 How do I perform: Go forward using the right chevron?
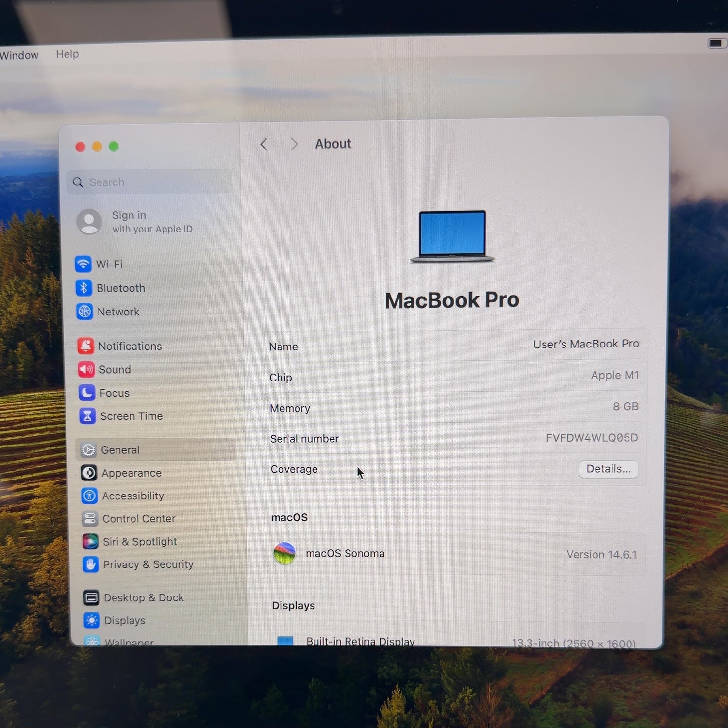coord(294,144)
